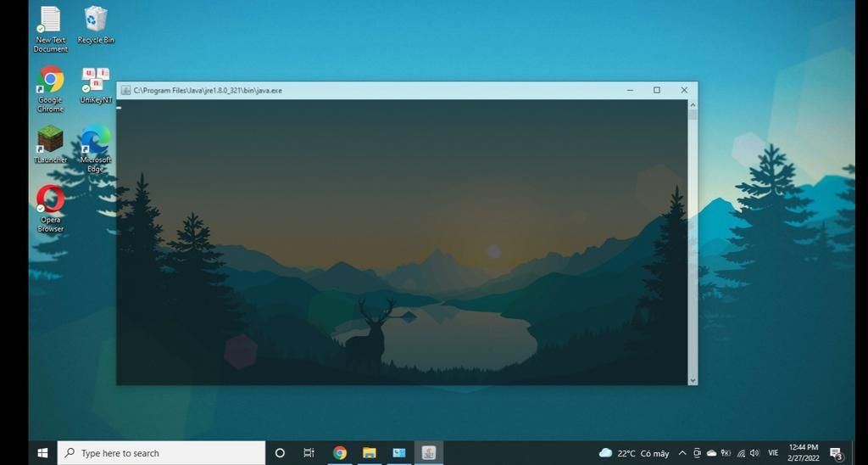The height and width of the screenshot is (465, 868).
Task: Click the Meet Now tray icon
Action: pyautogui.click(x=697, y=453)
